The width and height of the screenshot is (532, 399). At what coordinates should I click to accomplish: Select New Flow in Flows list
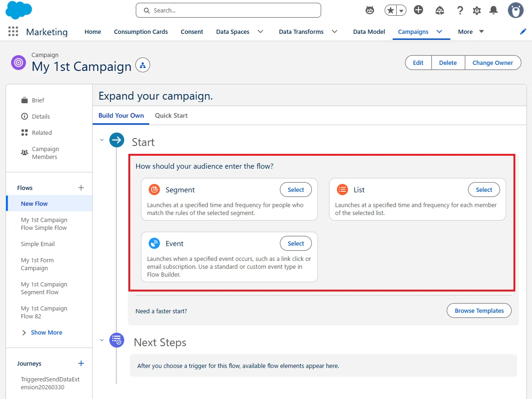coord(50,203)
